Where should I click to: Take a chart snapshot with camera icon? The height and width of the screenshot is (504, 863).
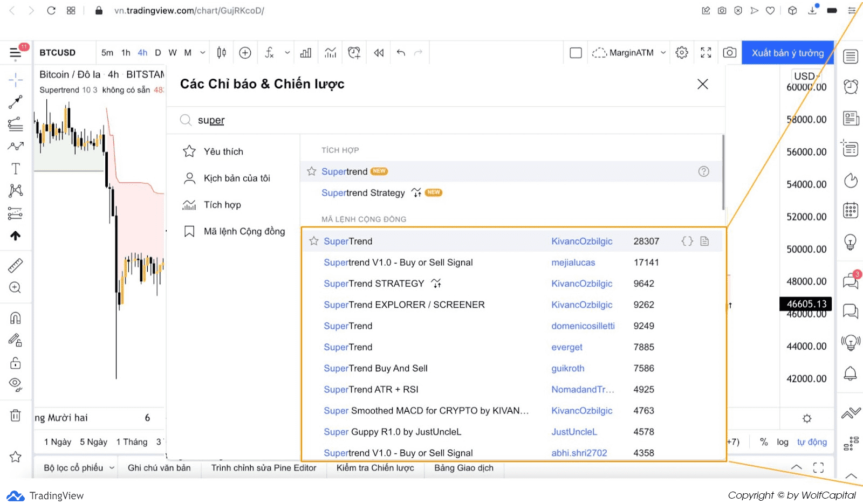pyautogui.click(x=729, y=52)
